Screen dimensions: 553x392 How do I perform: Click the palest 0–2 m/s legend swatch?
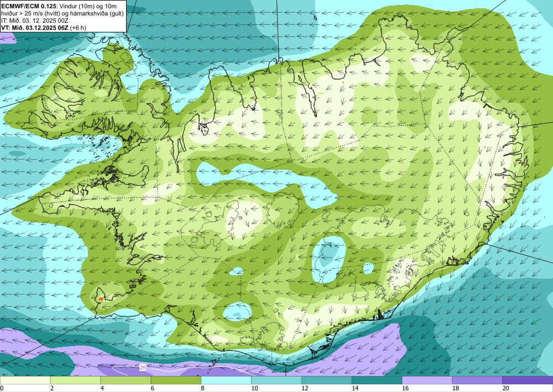tap(25, 380)
